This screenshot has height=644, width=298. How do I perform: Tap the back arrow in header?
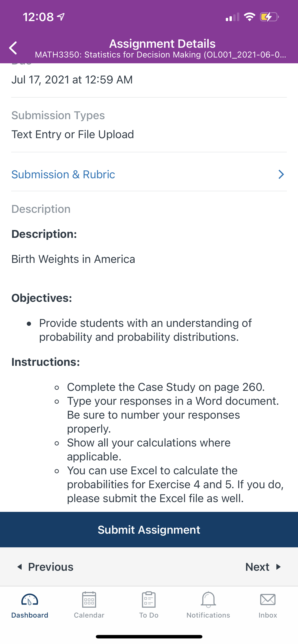point(13,48)
